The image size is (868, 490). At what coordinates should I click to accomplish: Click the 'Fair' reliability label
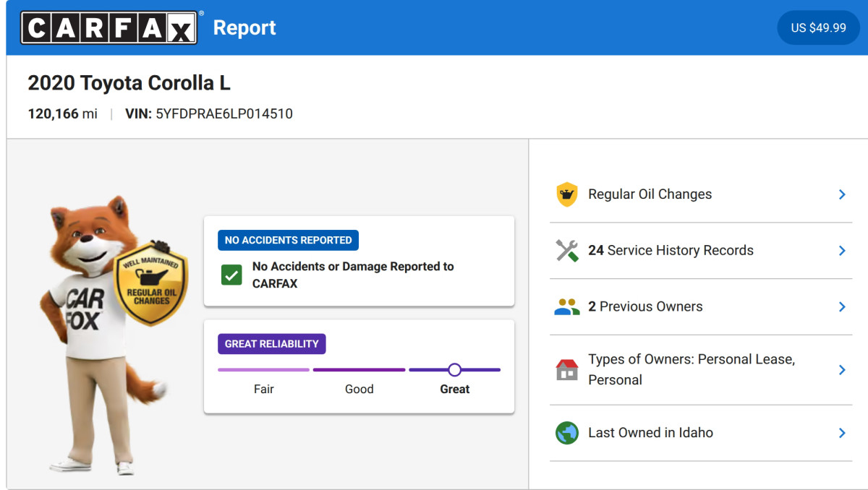(x=264, y=389)
